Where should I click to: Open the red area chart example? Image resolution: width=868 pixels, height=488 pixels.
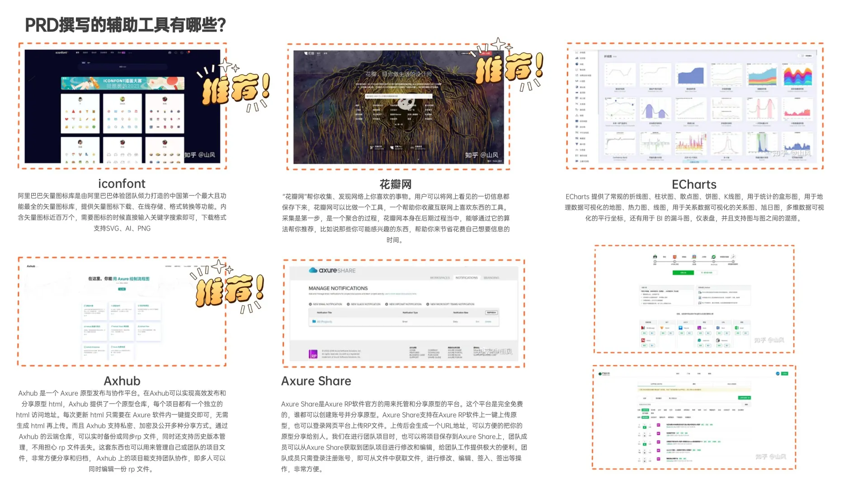[x=797, y=110]
